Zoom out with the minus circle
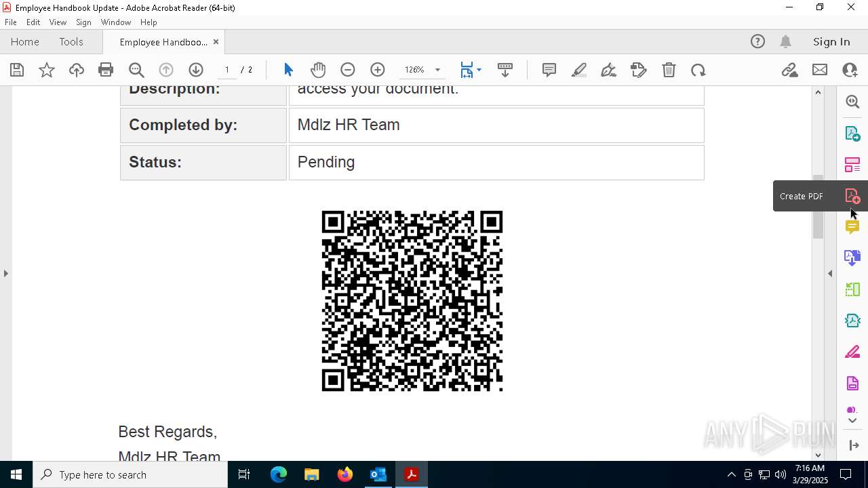The height and width of the screenshot is (488, 868). point(348,70)
